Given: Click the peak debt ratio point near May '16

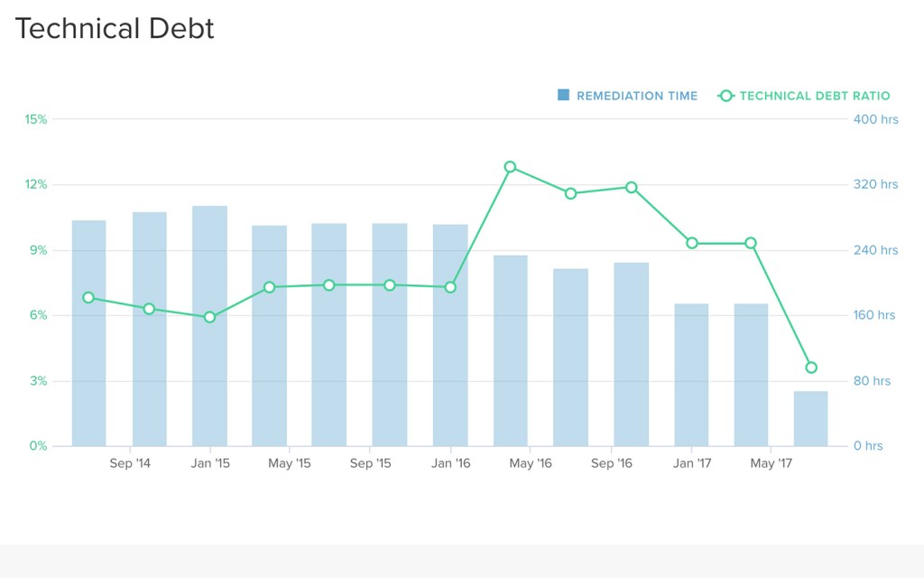Looking at the screenshot, I should (510, 167).
